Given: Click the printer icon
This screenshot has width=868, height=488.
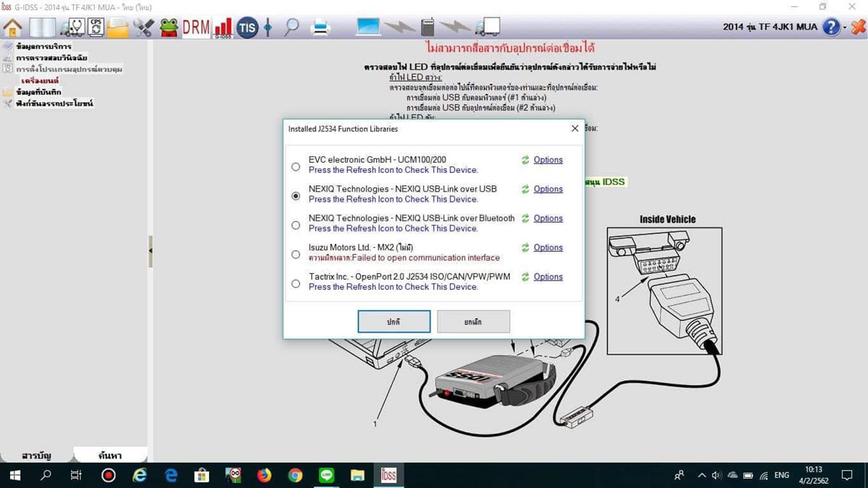Looking at the screenshot, I should coord(320,28).
